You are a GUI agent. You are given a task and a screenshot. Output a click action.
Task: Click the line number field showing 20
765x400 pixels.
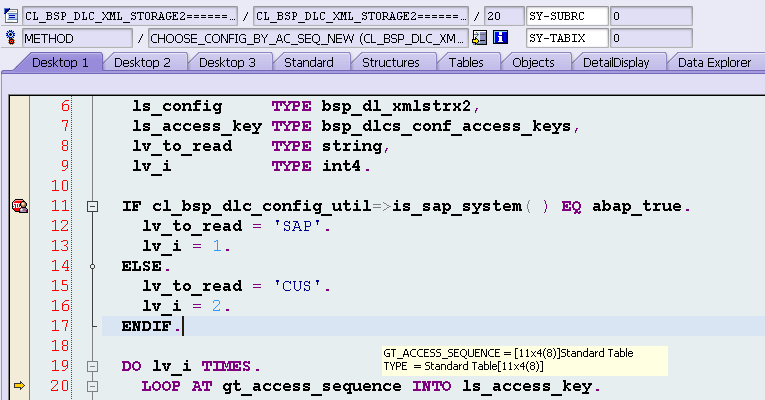(504, 16)
